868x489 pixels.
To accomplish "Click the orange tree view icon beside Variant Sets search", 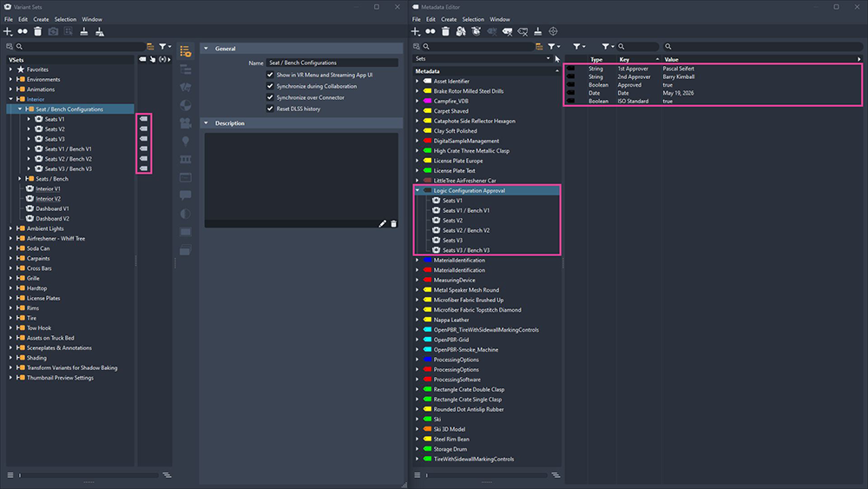I will 150,47.
